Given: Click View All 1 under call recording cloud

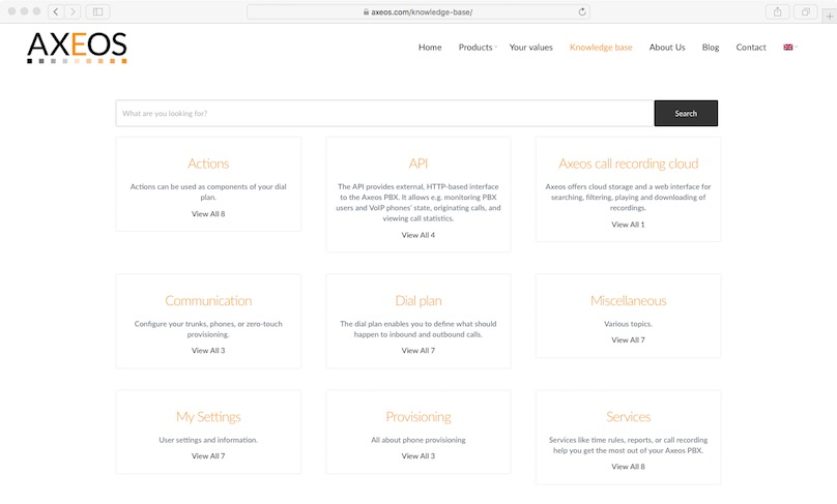Looking at the screenshot, I should point(628,224).
